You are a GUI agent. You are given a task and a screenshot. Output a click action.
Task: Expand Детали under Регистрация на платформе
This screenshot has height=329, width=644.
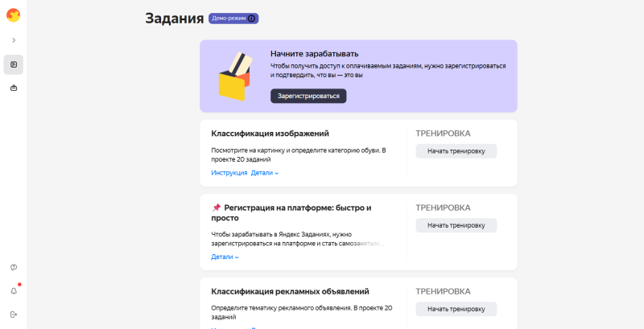pyautogui.click(x=225, y=257)
